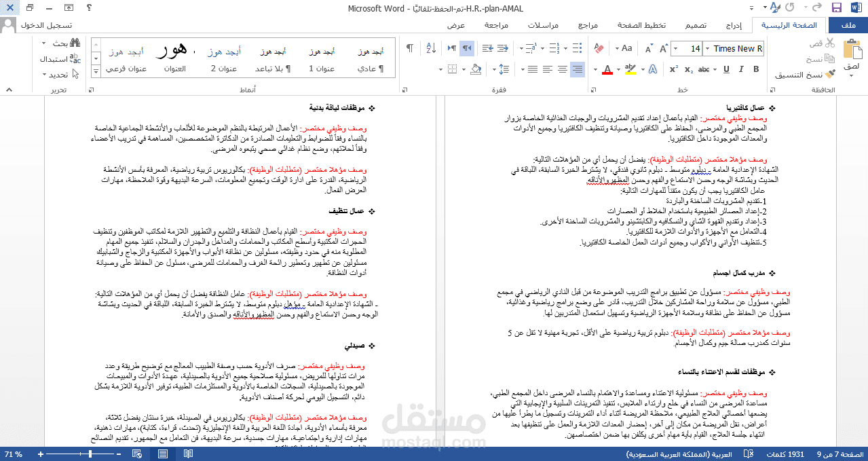Center-align the paragraph
The width and height of the screenshot is (868, 461).
click(563, 69)
